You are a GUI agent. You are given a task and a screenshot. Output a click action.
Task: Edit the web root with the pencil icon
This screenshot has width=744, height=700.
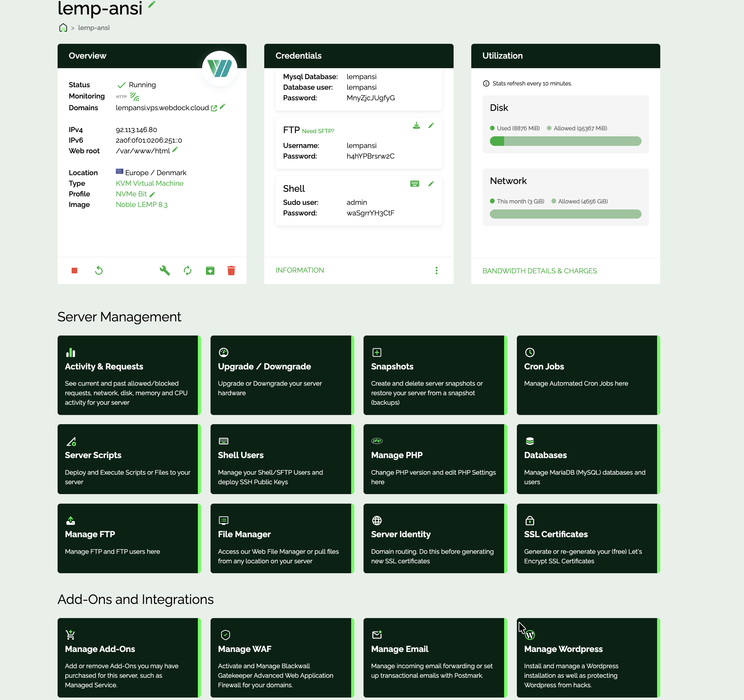[175, 150]
